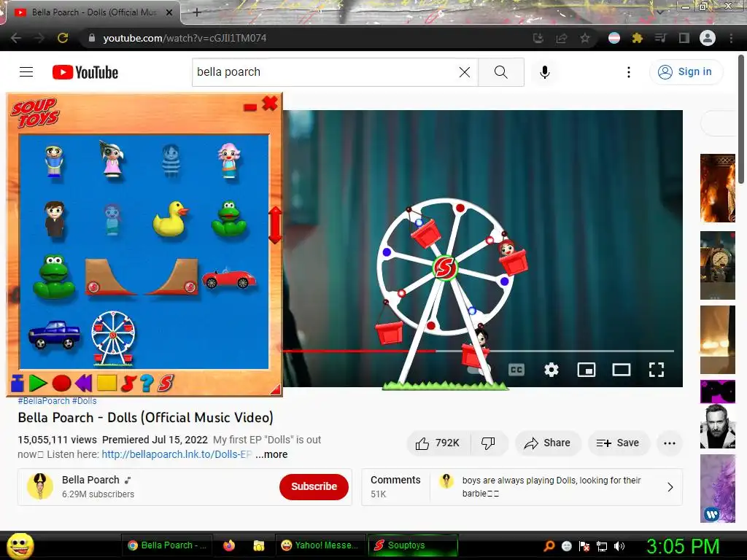
Task: Open Firefox from the taskbar
Action: tap(229, 545)
